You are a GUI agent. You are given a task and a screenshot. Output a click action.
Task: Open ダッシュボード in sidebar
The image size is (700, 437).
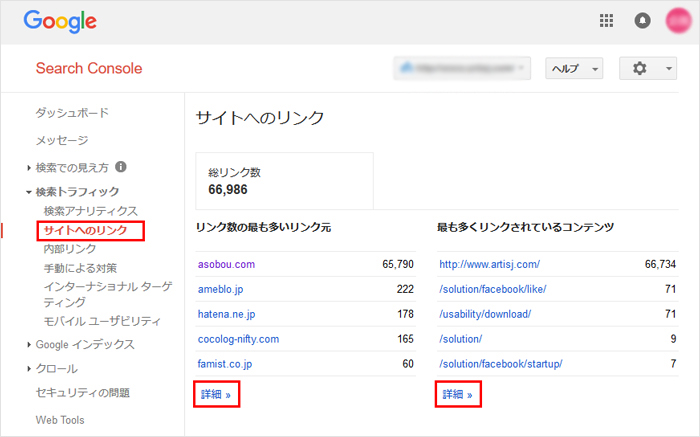(72, 113)
